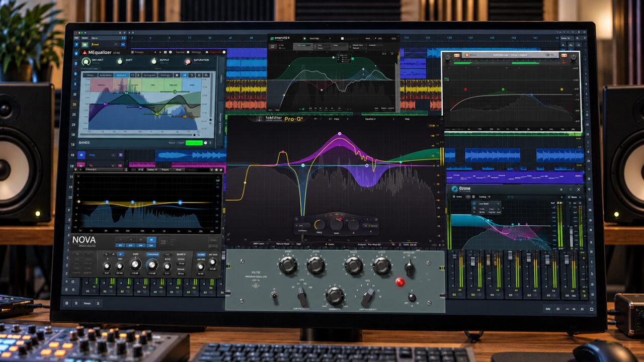Screen dimensions: 644x362
Task: Click the MEqualizer DRY/WET knob
Action: coord(86,62)
